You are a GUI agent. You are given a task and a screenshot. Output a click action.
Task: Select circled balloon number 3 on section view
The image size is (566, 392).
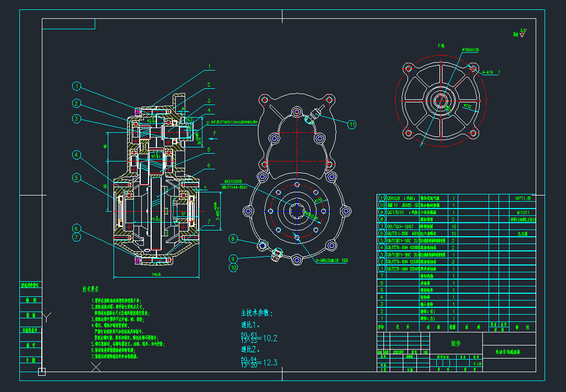coord(77,119)
